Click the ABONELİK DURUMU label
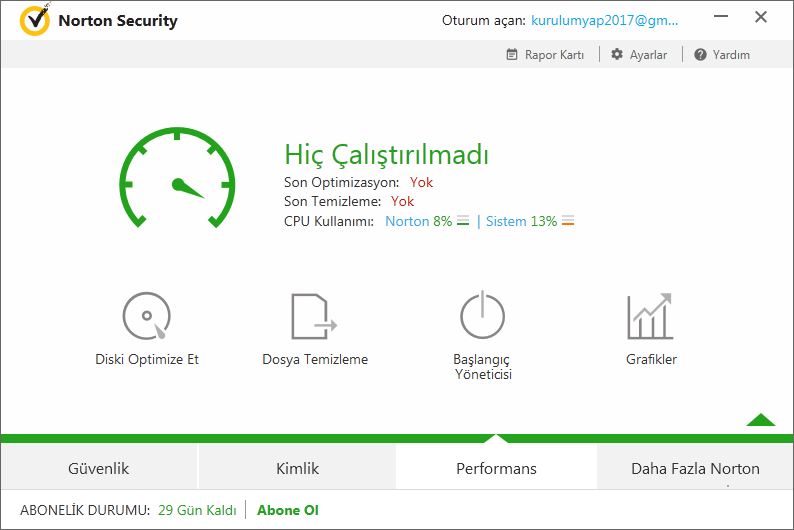The width and height of the screenshot is (794, 530). (x=85, y=510)
